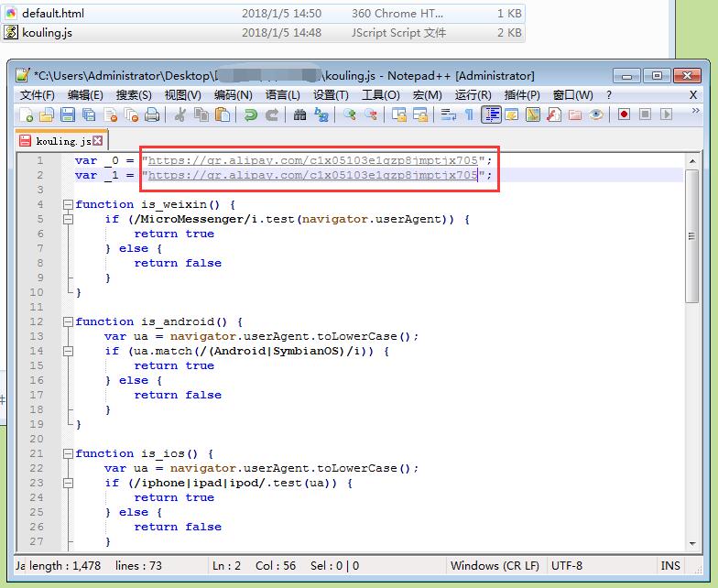Collapse the is_weixin function fold marker

pos(68,204)
